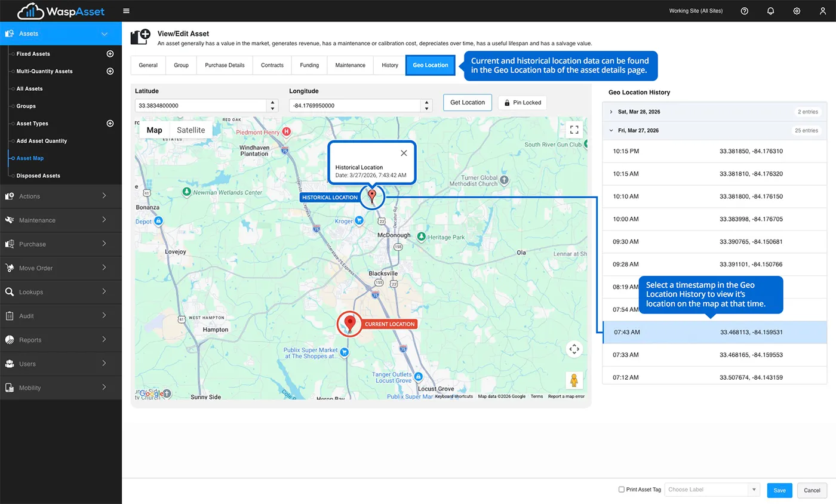This screenshot has height=504, width=836.
Task: Click the notifications bell icon
Action: [770, 11]
